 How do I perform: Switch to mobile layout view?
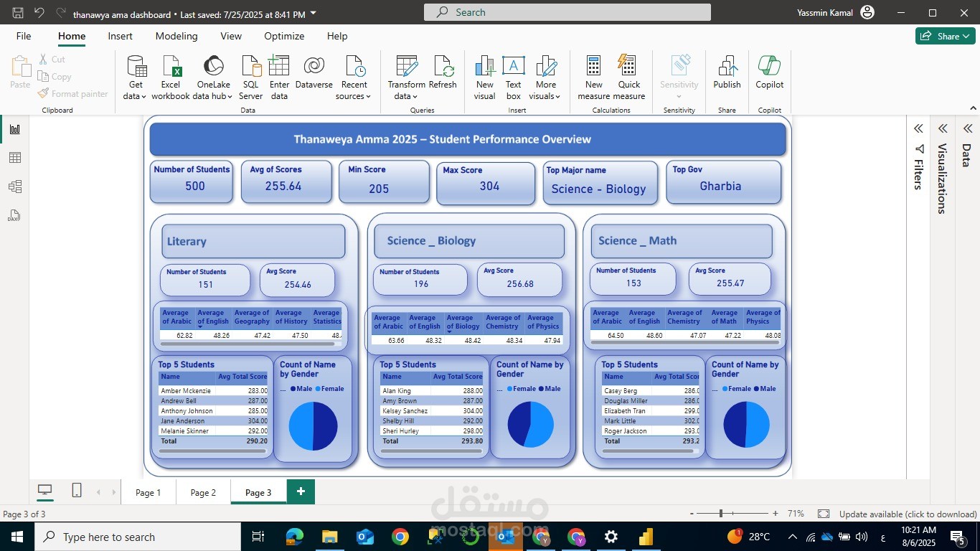[76, 489]
